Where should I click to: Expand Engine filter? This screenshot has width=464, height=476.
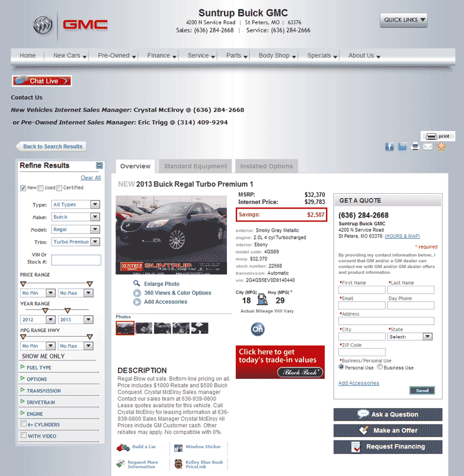[34, 414]
